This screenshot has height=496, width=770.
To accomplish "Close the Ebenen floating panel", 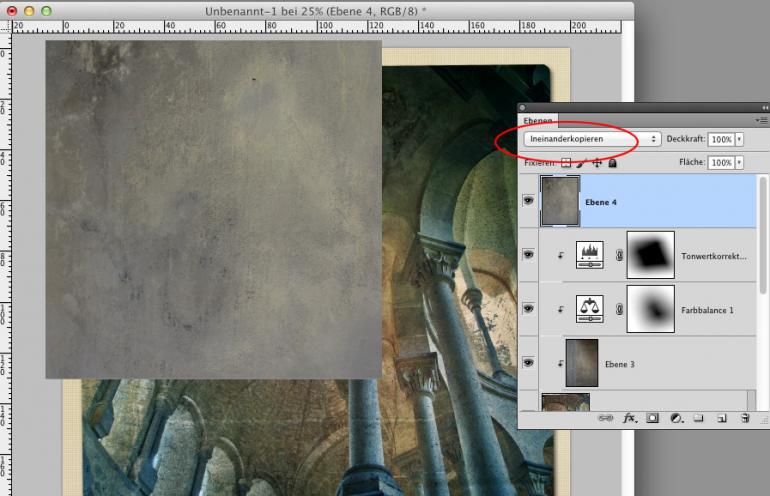I will (x=522, y=108).
